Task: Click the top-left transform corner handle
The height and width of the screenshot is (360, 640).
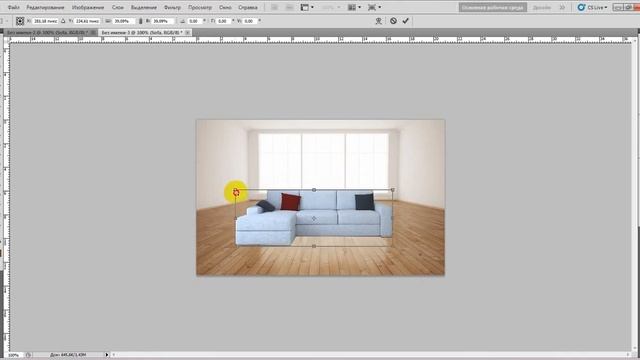Action: click(236, 190)
